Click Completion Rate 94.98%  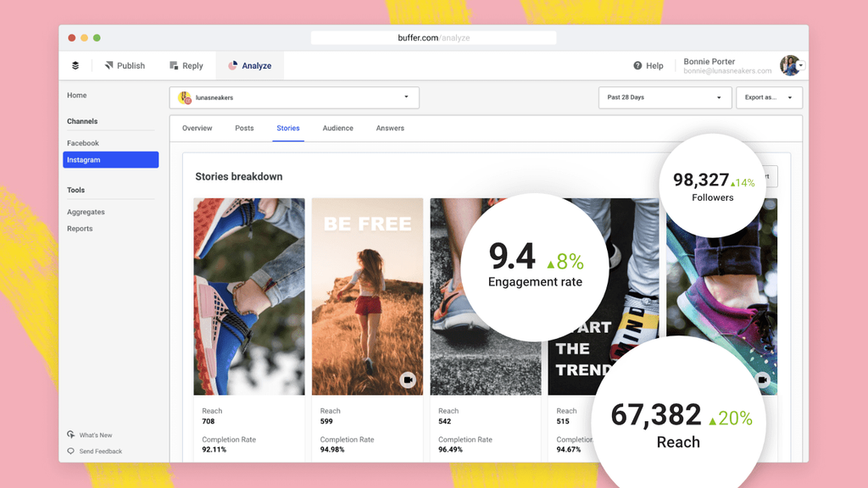(x=332, y=449)
